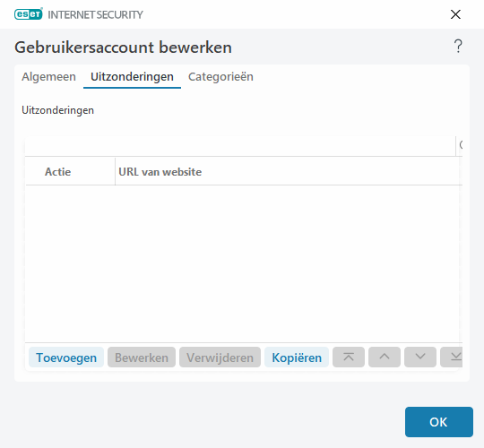The height and width of the screenshot is (448, 484).
Task: Close the ESET dialog window
Action: (455, 14)
